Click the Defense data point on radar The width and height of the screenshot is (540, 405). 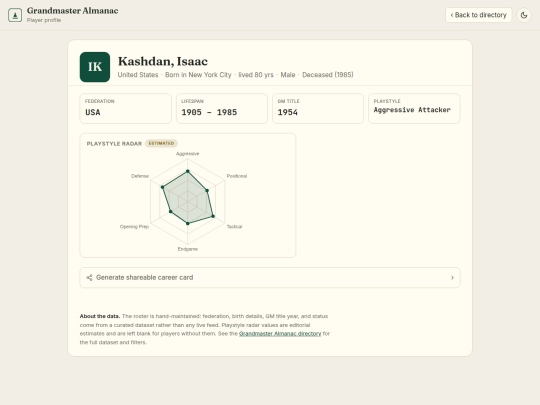pos(163,187)
